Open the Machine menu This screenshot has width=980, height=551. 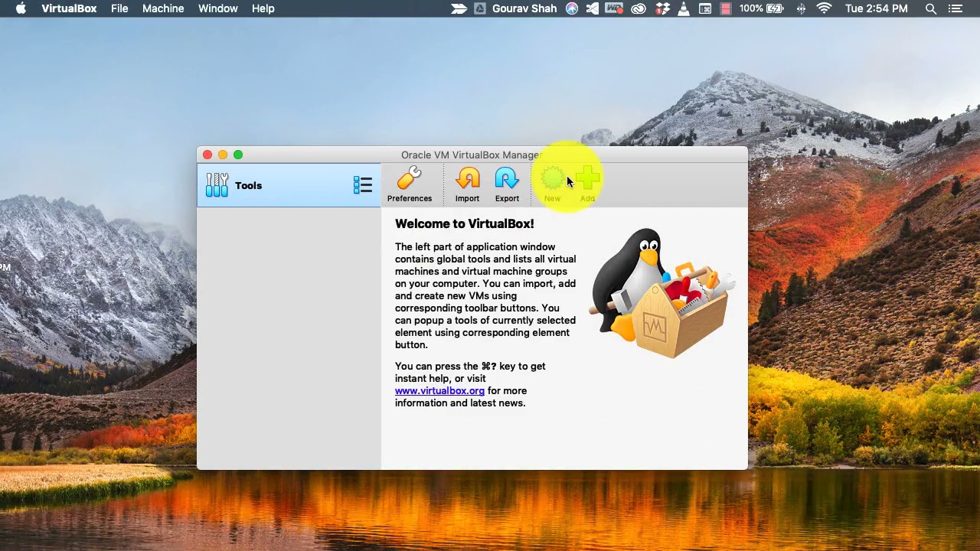pos(163,8)
